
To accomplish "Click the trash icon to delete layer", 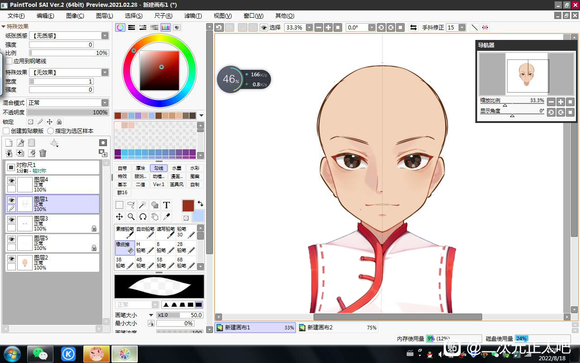I will pos(43,153).
